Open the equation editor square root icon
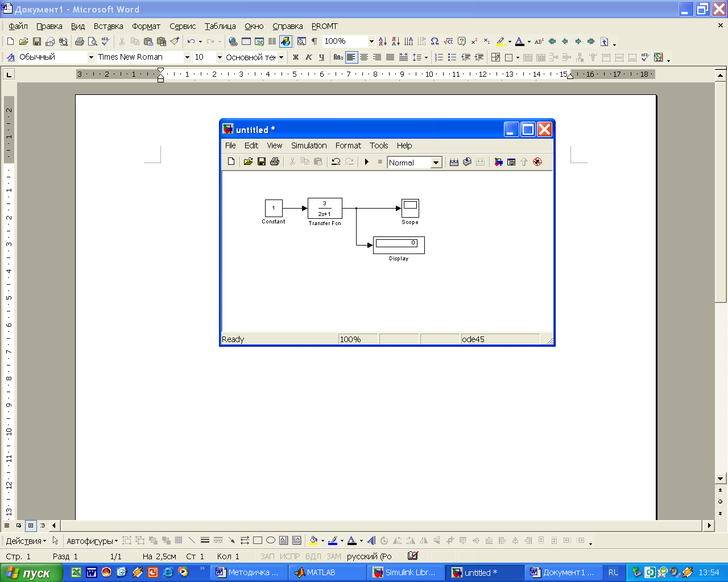This screenshot has height=582, width=728. point(448,41)
